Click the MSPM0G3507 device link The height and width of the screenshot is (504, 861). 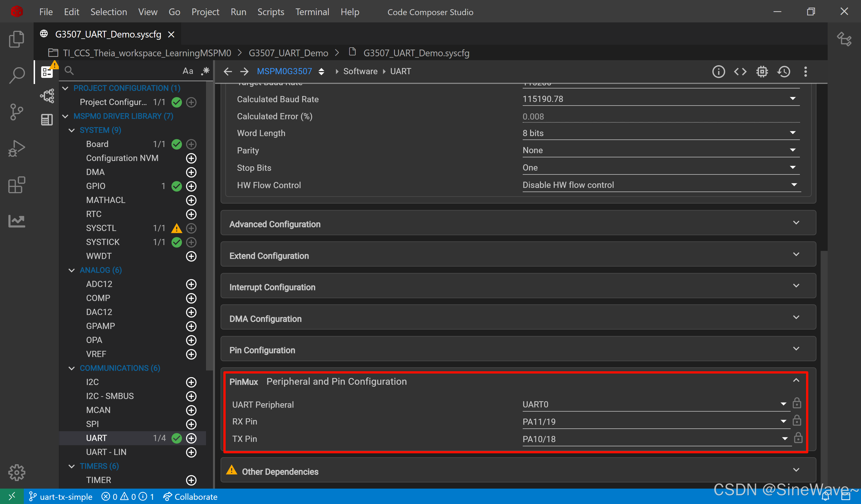pos(284,71)
